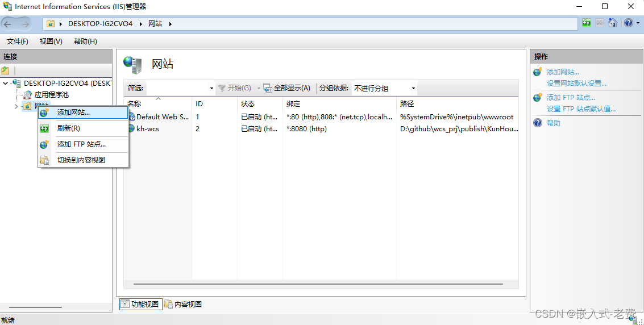644x325 pixels.
Task: Open address bar root dropdown arrow
Action: 61,24
